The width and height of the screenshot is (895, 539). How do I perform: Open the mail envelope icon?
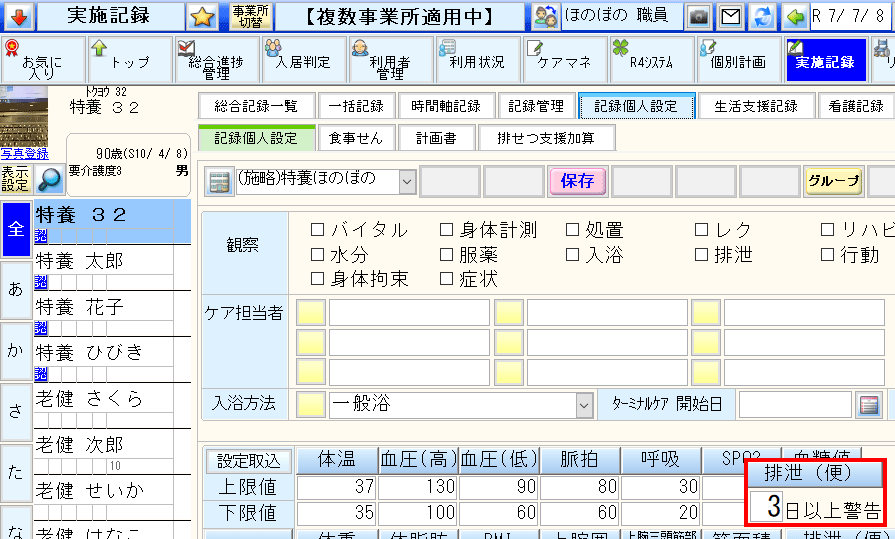pyautogui.click(x=731, y=16)
